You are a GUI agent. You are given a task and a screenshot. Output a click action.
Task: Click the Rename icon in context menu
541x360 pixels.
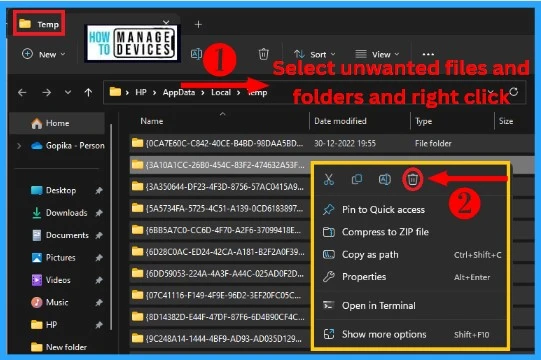coord(385,179)
